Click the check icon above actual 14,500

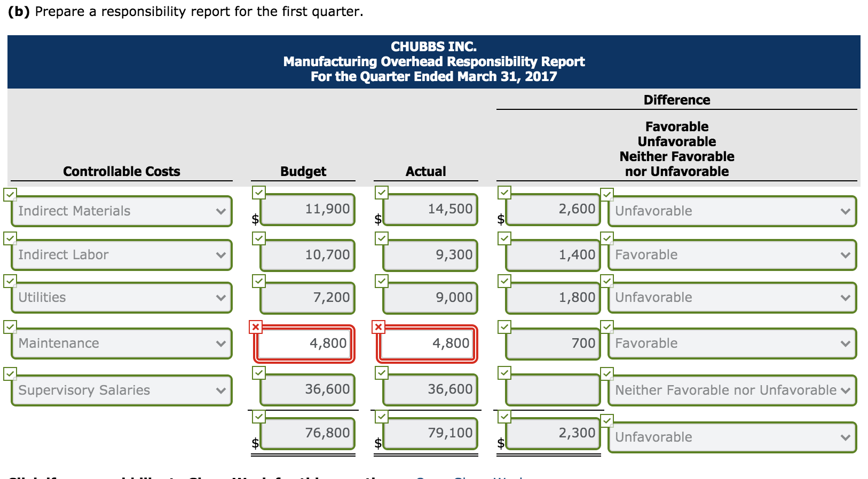382,193
